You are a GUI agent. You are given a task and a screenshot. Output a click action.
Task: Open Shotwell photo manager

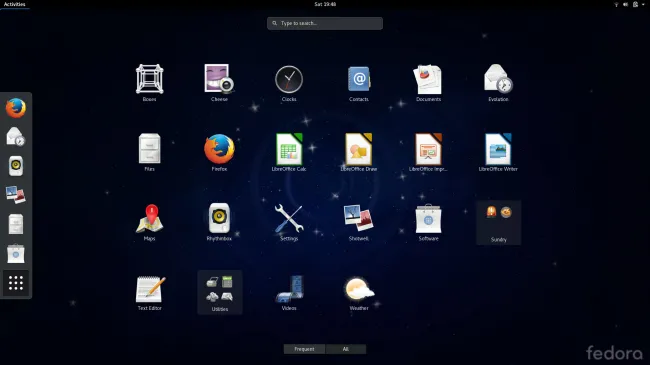click(x=359, y=221)
